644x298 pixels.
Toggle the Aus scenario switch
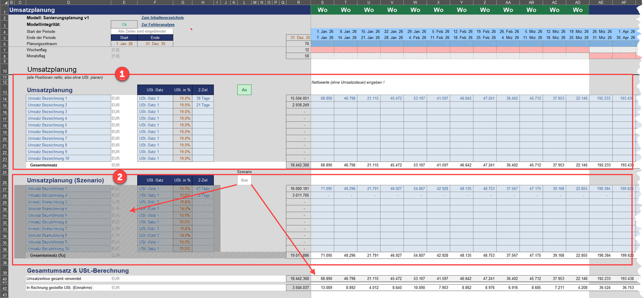pos(244,180)
